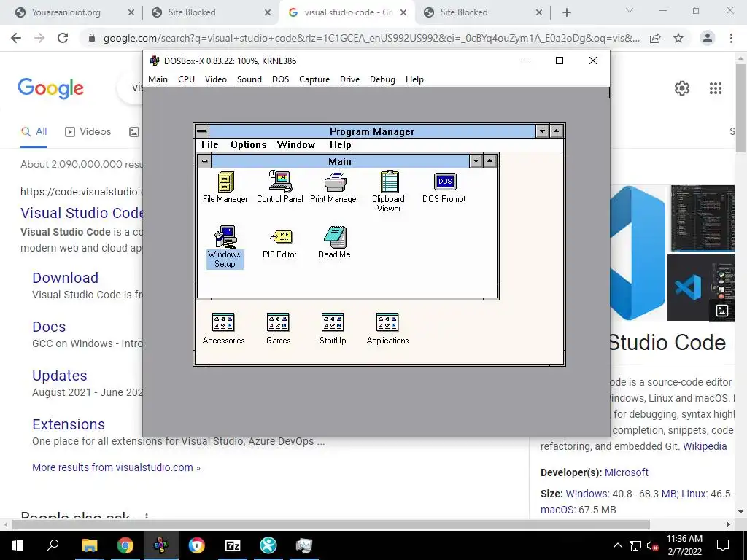The image size is (747, 560).
Task: Open Chrome profile avatar
Action: [708, 38]
